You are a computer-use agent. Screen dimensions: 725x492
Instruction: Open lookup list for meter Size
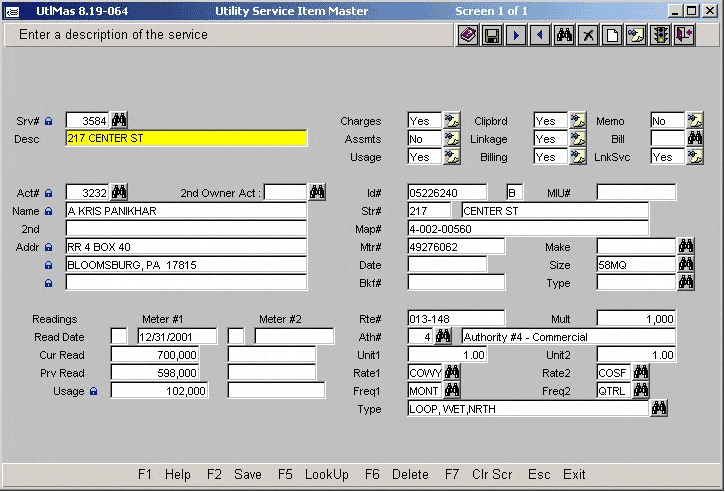pos(686,264)
